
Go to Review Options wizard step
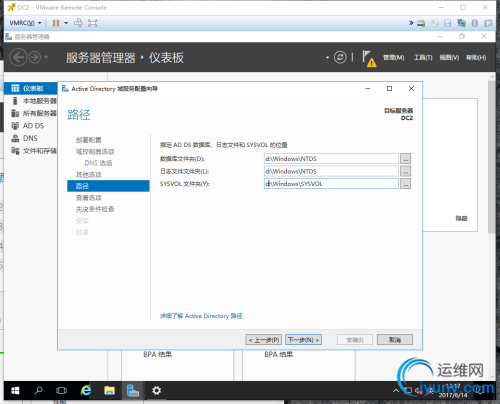(88, 198)
